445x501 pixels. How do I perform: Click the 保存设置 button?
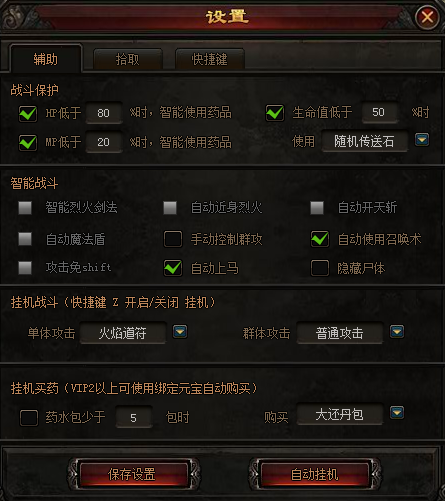[132, 474]
